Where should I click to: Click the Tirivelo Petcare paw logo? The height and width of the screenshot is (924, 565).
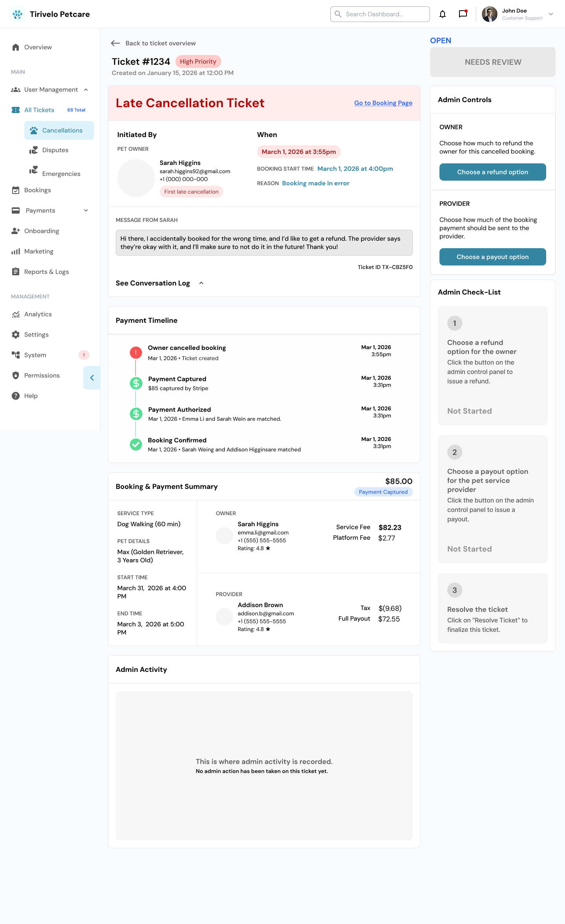pyautogui.click(x=17, y=14)
